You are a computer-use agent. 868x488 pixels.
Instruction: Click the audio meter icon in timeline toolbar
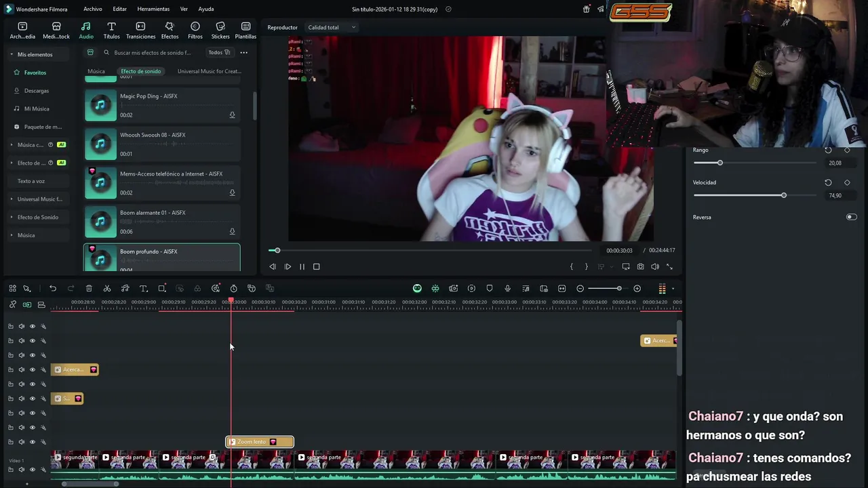(x=663, y=289)
